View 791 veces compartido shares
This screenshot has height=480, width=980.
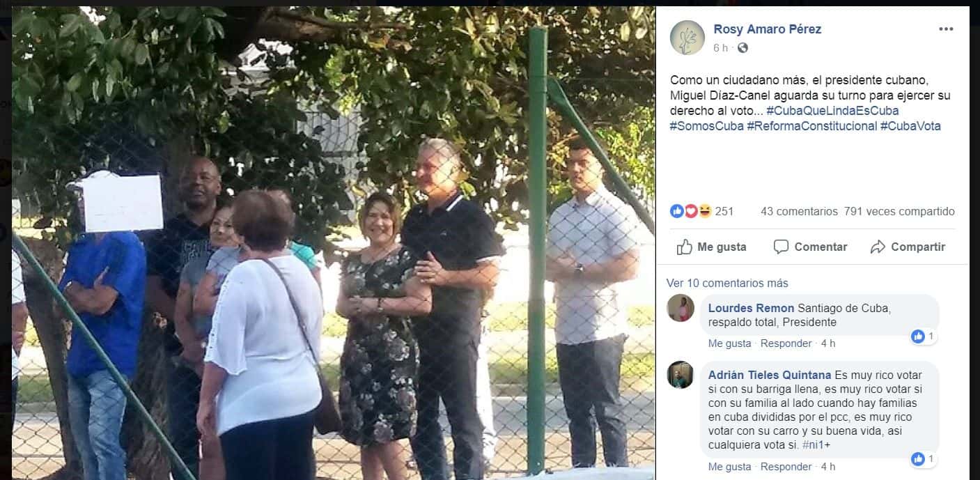tap(899, 211)
